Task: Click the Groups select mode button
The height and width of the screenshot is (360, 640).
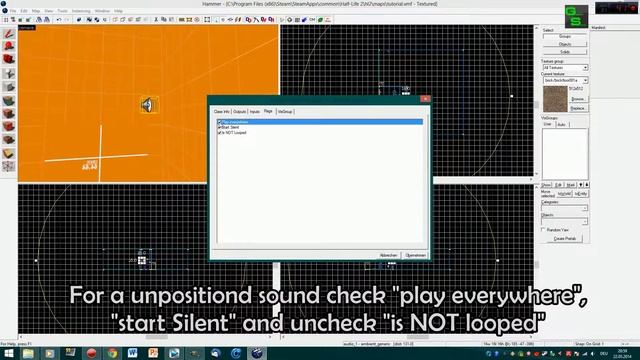Action: (x=565, y=36)
